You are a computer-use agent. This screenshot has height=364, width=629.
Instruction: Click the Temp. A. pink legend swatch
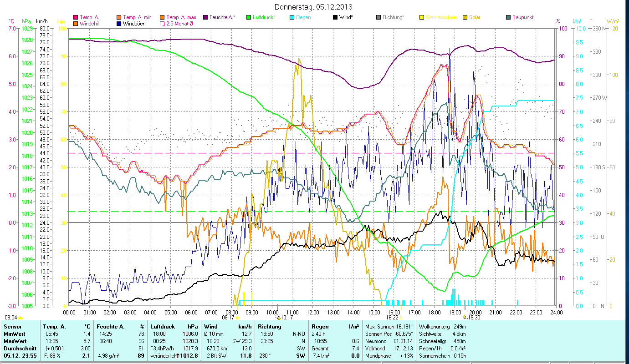tap(76, 17)
